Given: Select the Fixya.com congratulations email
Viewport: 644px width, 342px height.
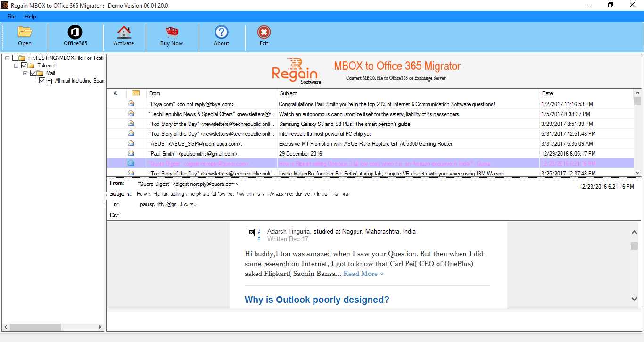Looking at the screenshot, I should point(371,104).
